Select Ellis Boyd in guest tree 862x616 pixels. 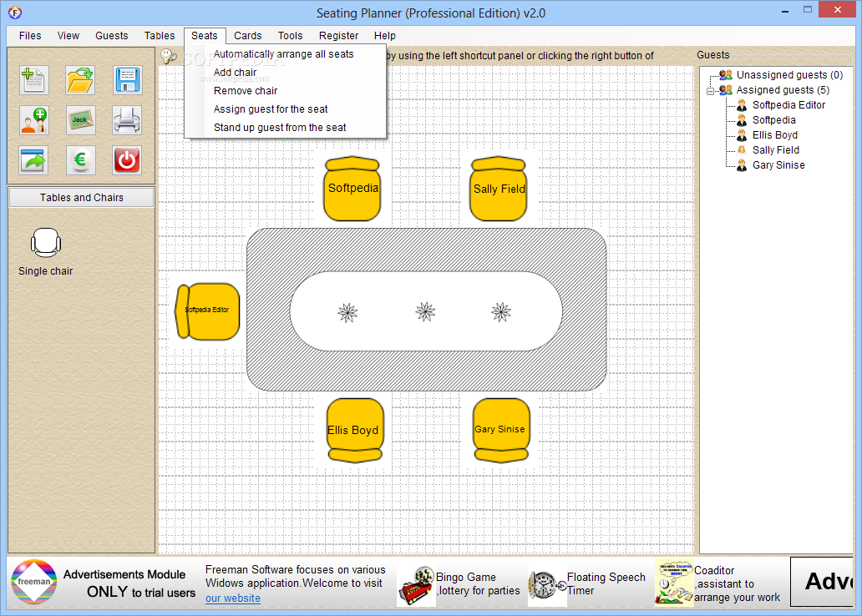[775, 135]
